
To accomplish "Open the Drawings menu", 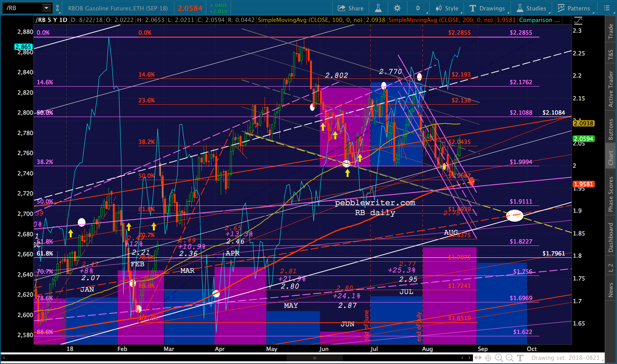I will point(487,8).
